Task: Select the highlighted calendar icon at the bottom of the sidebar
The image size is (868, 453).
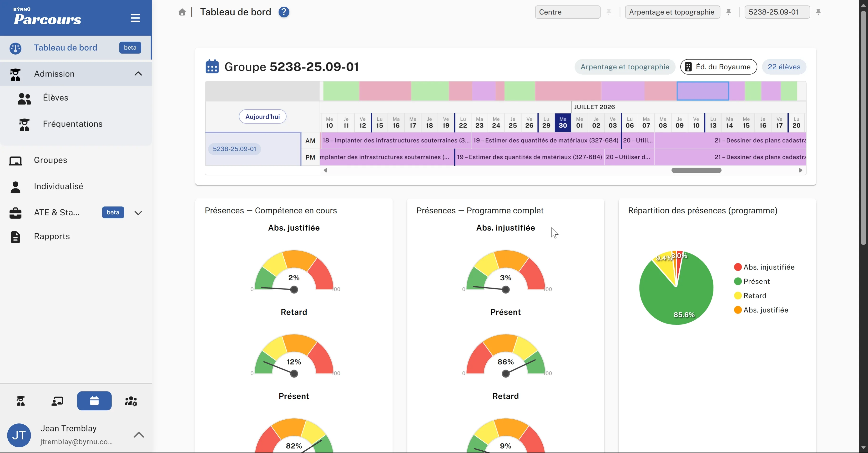Action: pyautogui.click(x=94, y=401)
